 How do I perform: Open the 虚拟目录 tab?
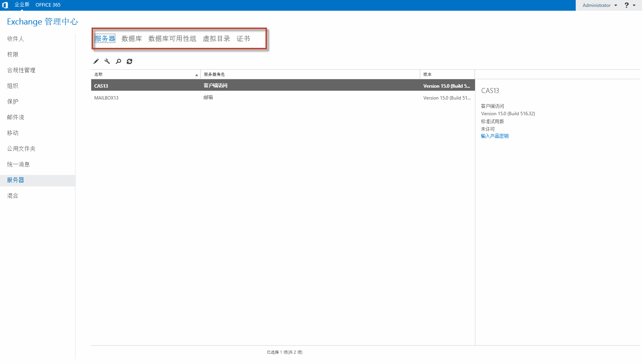coord(216,39)
